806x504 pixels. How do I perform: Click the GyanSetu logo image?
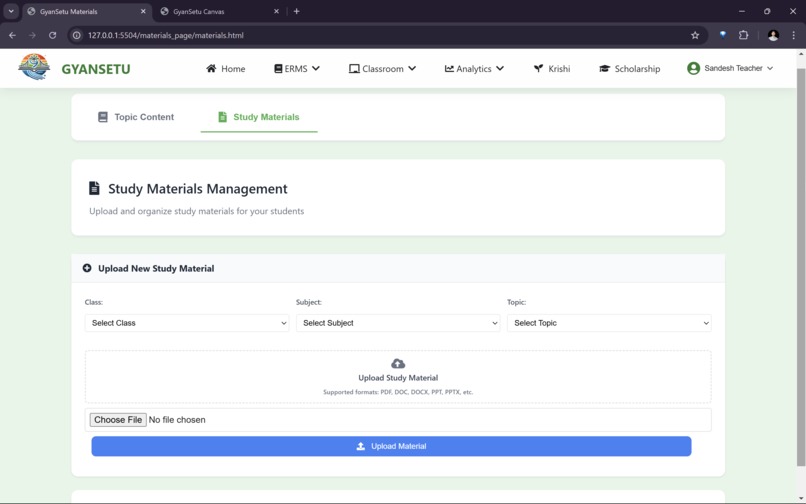click(34, 67)
